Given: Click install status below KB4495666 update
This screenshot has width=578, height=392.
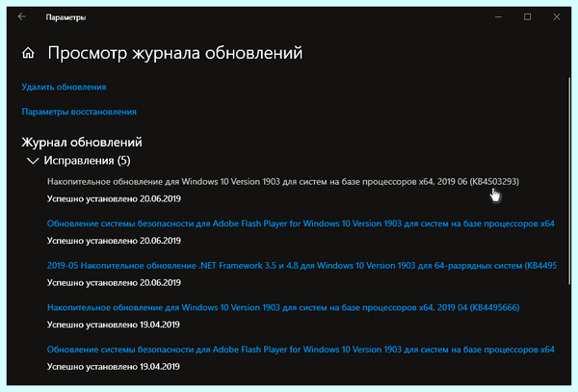Looking at the screenshot, I should 113,325.
